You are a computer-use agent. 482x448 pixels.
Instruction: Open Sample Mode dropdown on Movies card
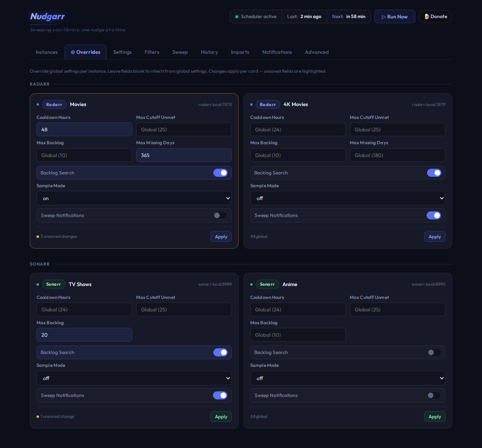point(134,198)
